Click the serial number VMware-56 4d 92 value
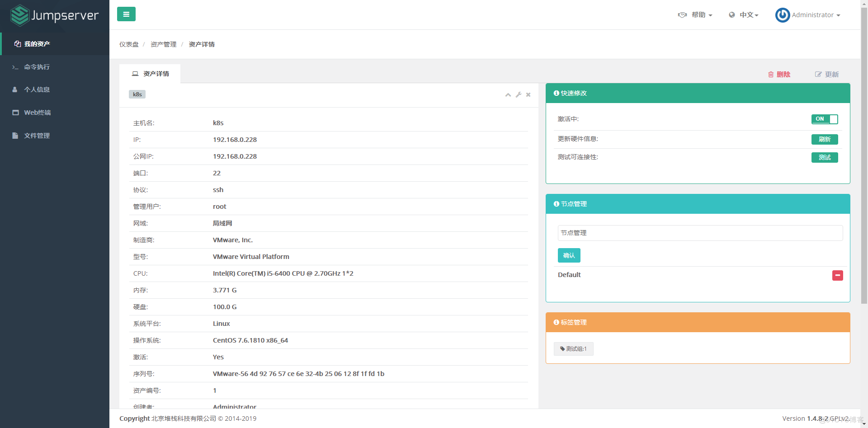 [x=298, y=374]
